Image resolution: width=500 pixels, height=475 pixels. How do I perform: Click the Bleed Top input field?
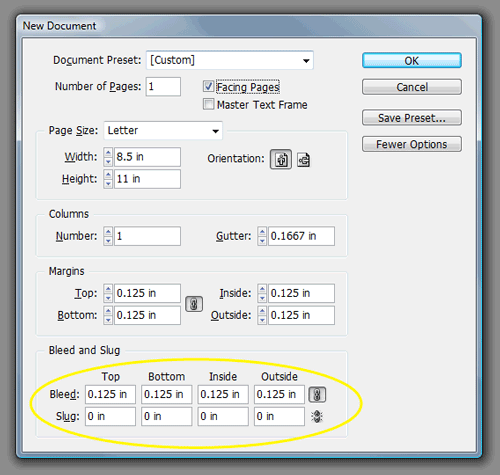pyautogui.click(x=110, y=394)
